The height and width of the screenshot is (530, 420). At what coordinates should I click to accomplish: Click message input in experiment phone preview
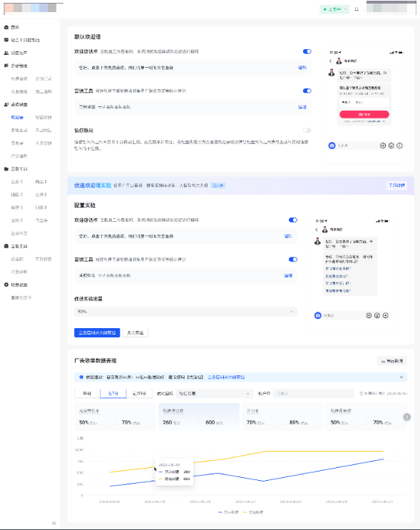tap(343, 315)
